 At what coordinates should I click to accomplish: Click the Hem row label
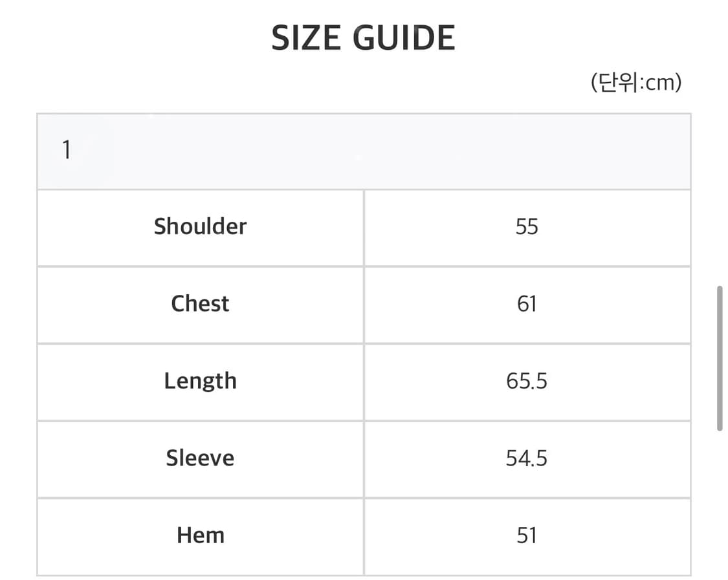tap(200, 535)
